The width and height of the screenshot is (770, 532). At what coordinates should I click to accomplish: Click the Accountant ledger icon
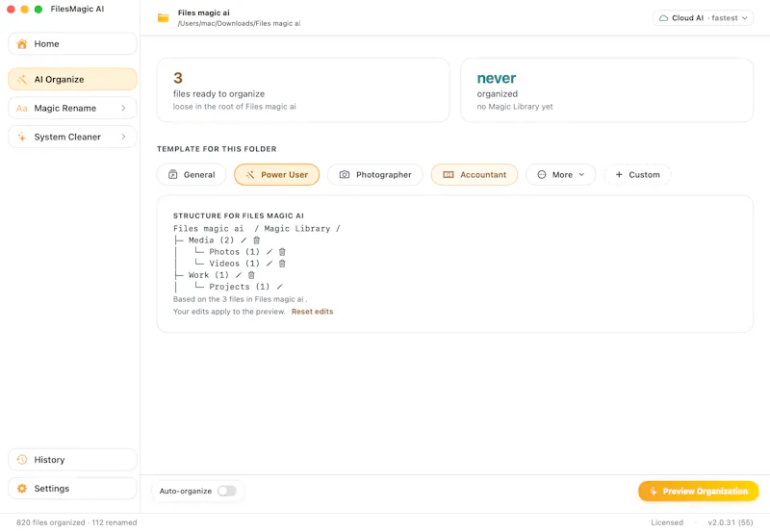(449, 175)
